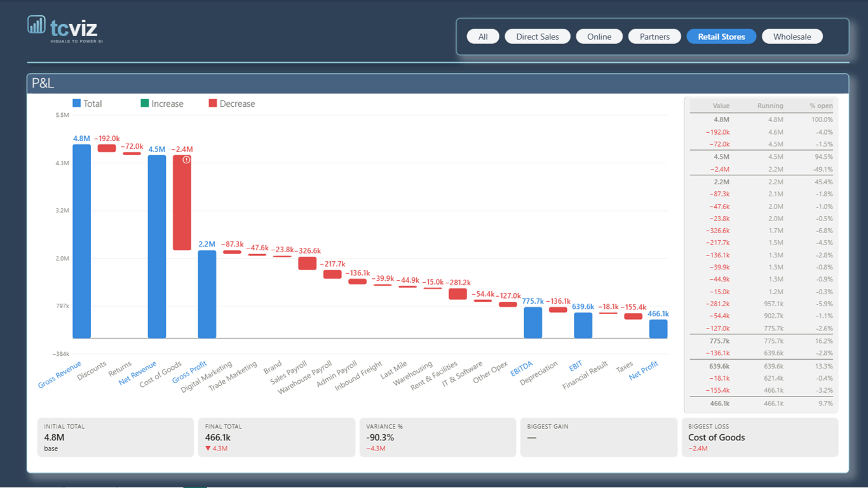Click the Biggest Loss Cost of Goods card
The height and width of the screenshot is (488, 868).
760,437
